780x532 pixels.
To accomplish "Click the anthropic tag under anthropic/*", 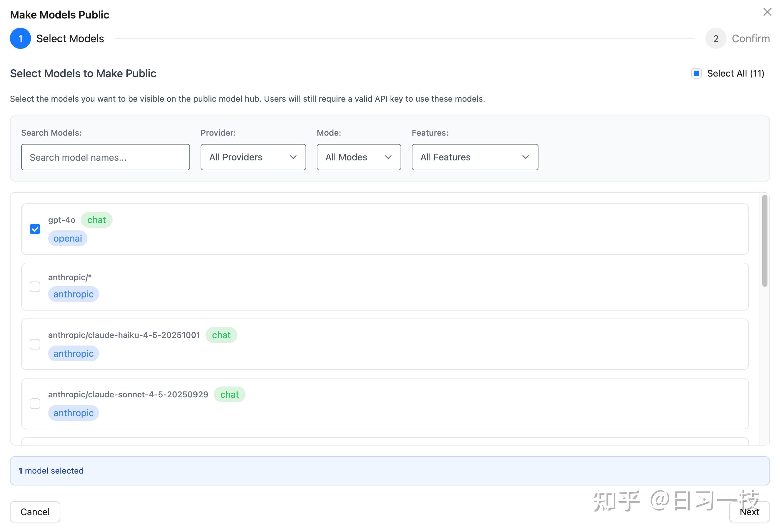I will [73, 294].
